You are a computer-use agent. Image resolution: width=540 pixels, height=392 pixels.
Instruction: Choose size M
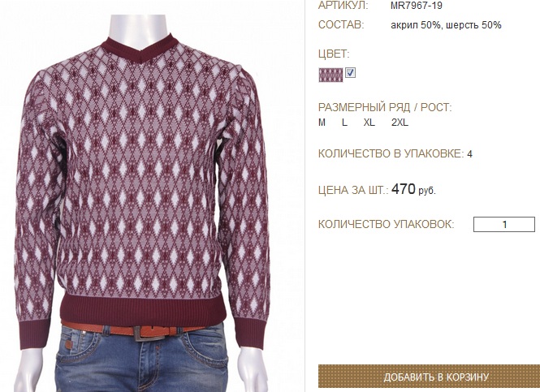click(322, 123)
